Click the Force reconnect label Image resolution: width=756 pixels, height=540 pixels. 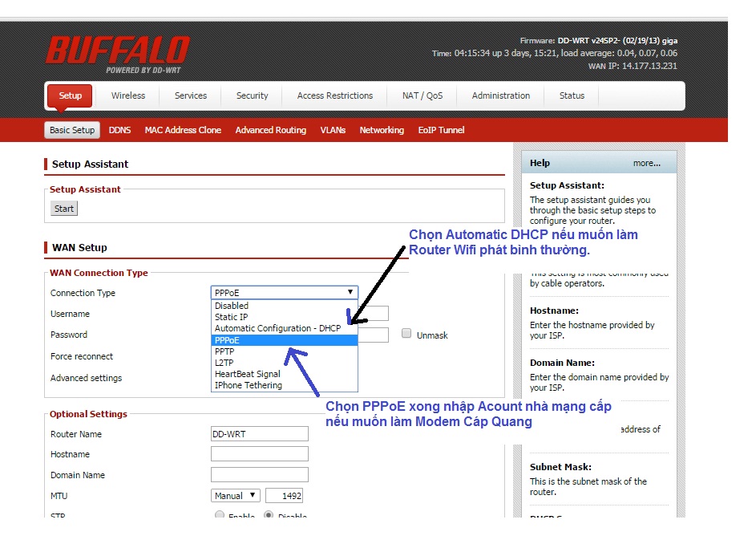(82, 356)
